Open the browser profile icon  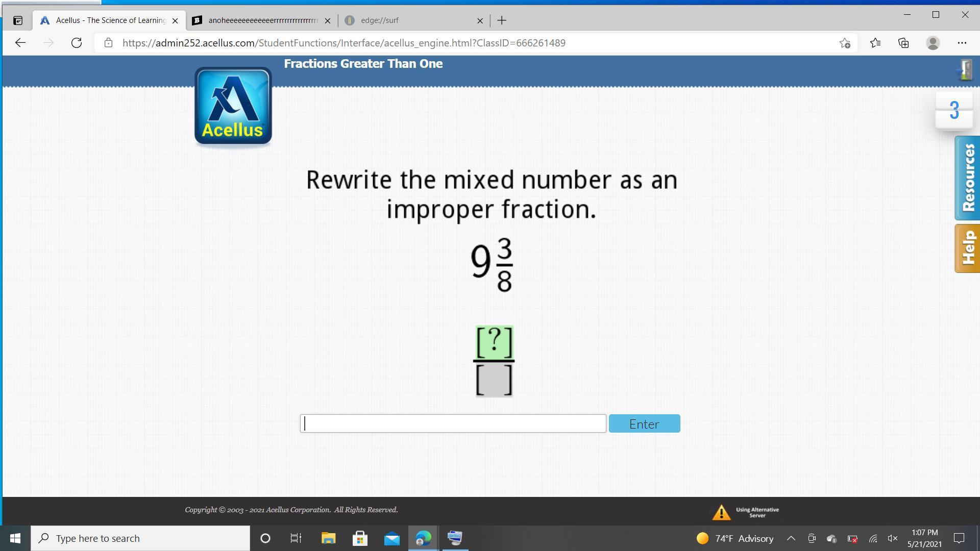tap(933, 43)
